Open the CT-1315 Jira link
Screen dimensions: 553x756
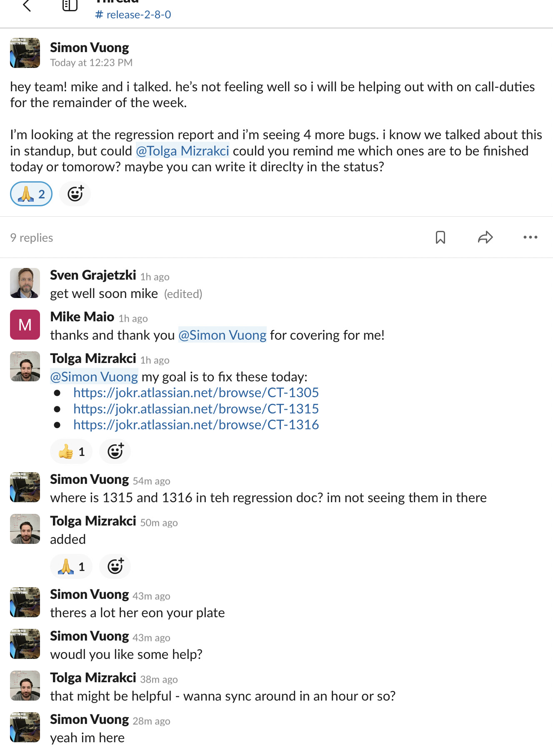click(196, 409)
